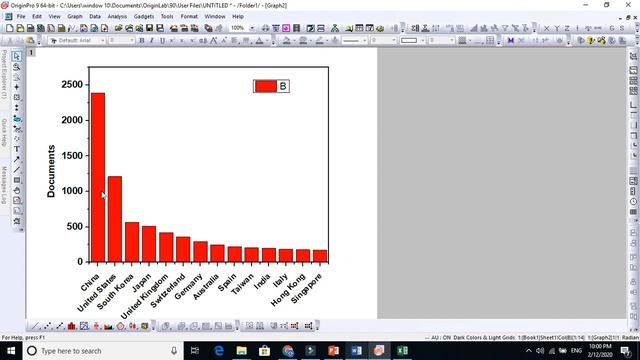Click Set as Z column icon
This screenshot has height=360, width=640.
(x=567, y=28)
